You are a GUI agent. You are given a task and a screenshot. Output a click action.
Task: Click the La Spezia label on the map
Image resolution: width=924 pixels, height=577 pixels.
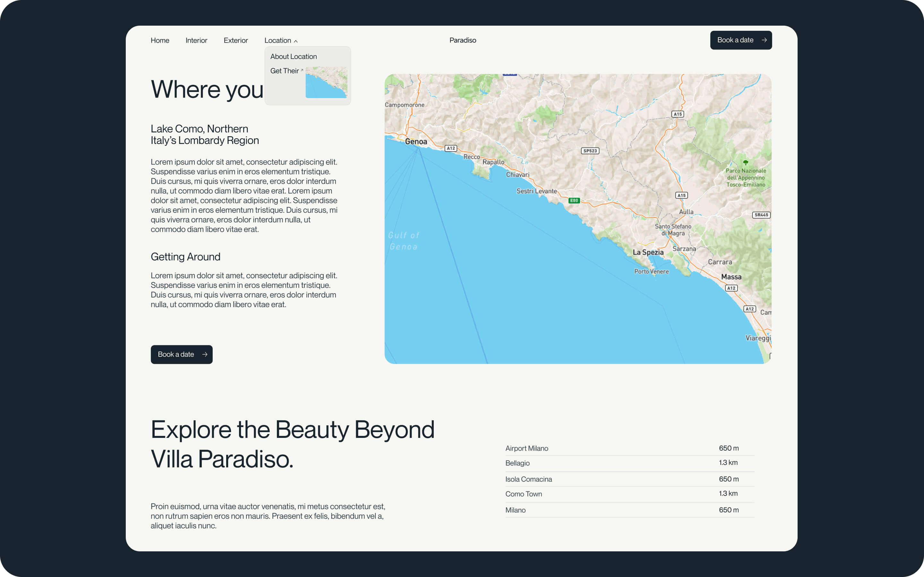click(x=648, y=252)
